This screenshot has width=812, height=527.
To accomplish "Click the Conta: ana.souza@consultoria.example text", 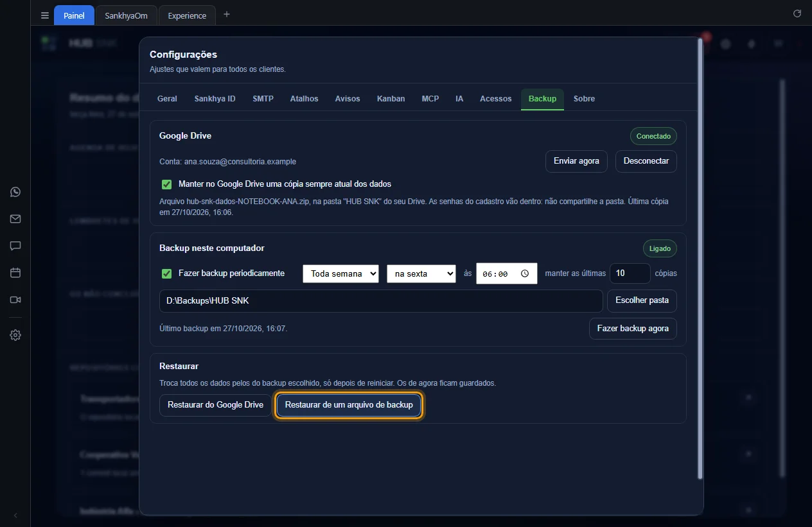I will pyautogui.click(x=228, y=162).
